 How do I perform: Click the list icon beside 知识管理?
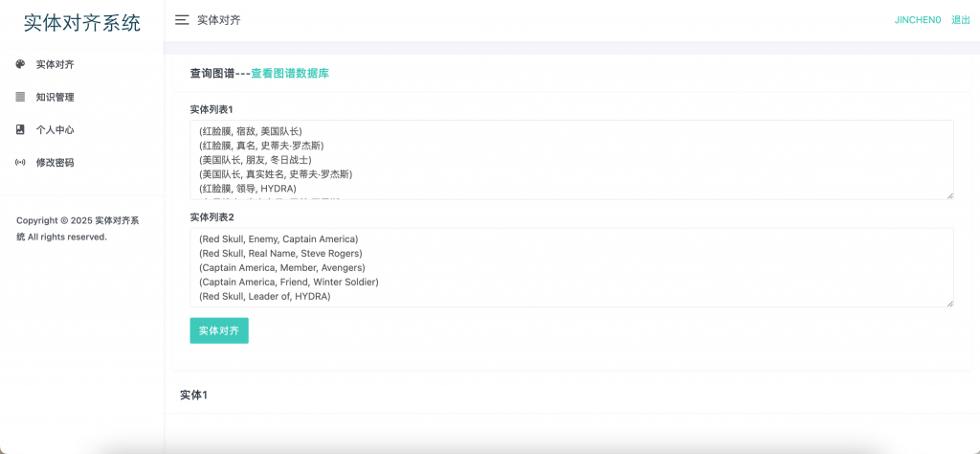click(x=20, y=97)
